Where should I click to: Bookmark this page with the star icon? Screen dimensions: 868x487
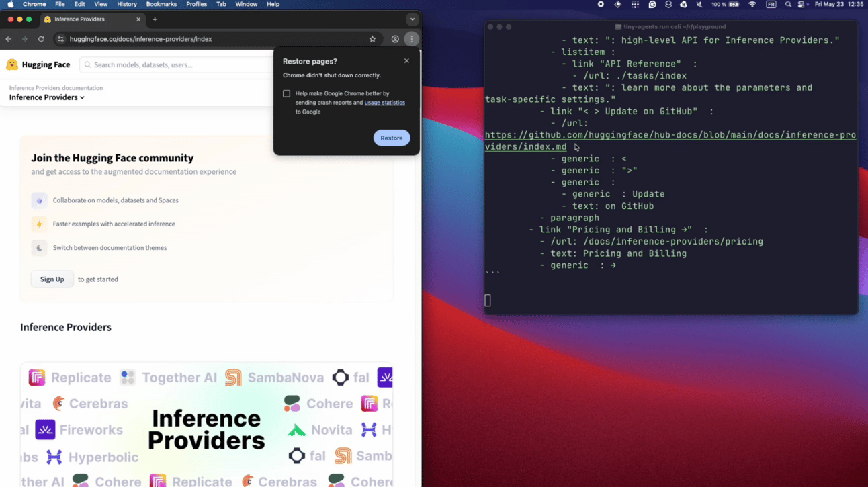372,39
